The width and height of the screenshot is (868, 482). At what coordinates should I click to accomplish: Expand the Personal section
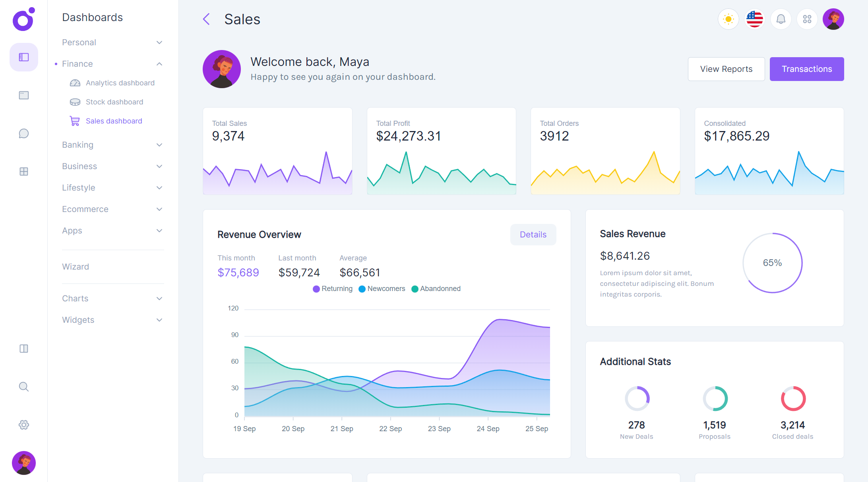pos(79,42)
